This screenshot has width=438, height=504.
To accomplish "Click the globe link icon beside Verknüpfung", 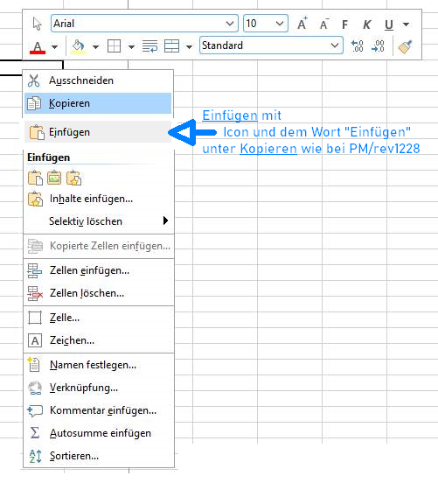I will (35, 388).
